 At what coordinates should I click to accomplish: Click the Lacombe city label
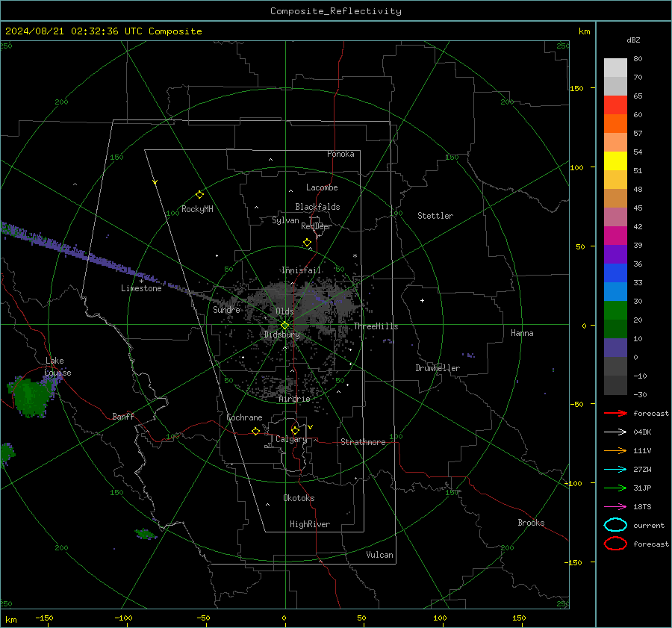[322, 187]
